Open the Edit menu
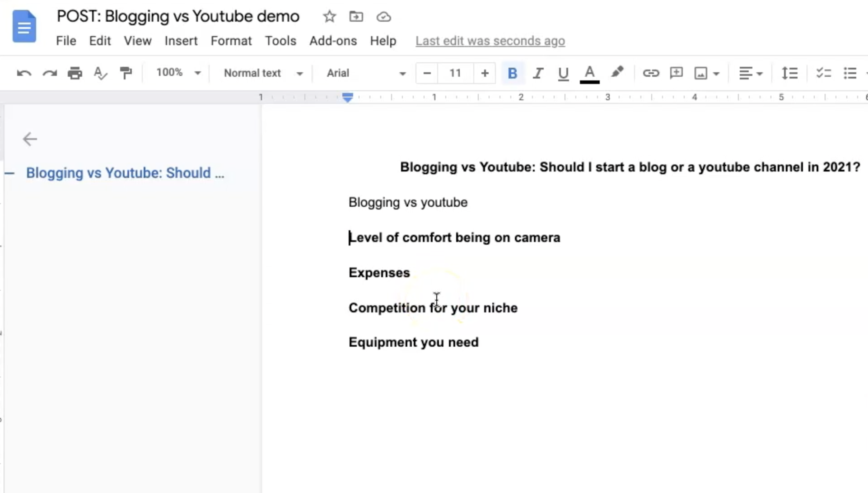Screen dimensions: 868x493 click(100, 41)
